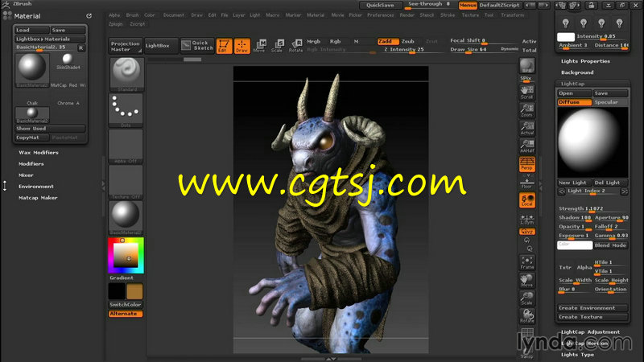Viewport: 644px width, 362px height.
Task: Toggle Local transformations button
Action: coord(527,200)
